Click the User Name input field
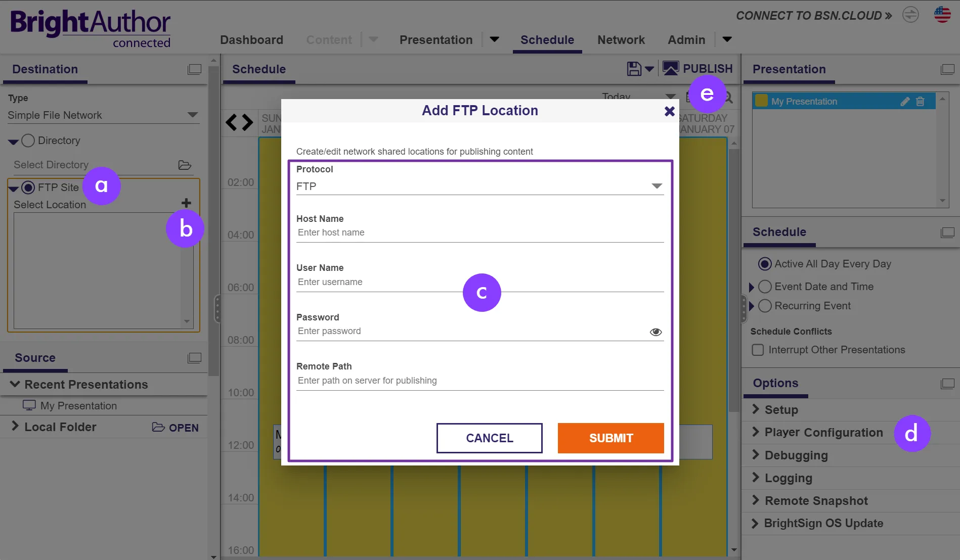960x560 pixels. click(x=480, y=282)
